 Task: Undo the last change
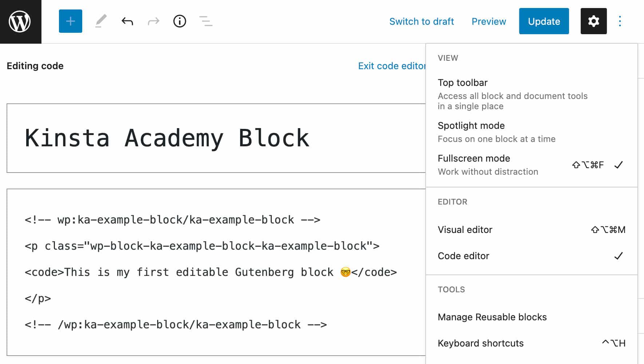click(127, 21)
